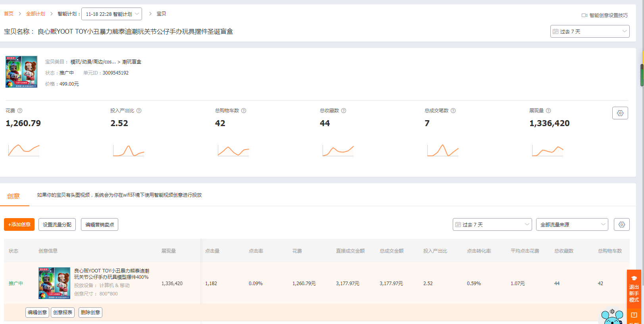Click the 0.59% conversion cell

pos(474,284)
